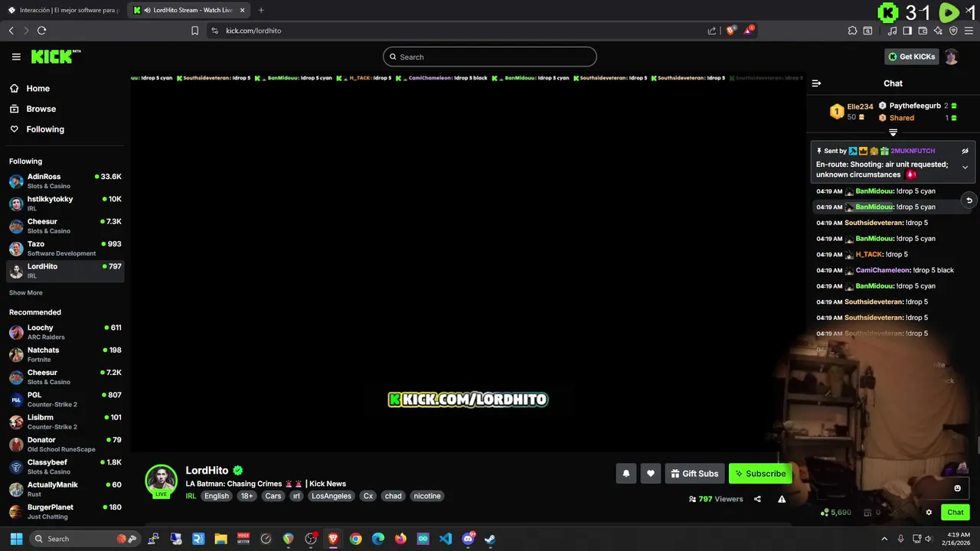Expand the leaderboard handle under Elle234
Screen dimensions: 980x551
coord(893,132)
